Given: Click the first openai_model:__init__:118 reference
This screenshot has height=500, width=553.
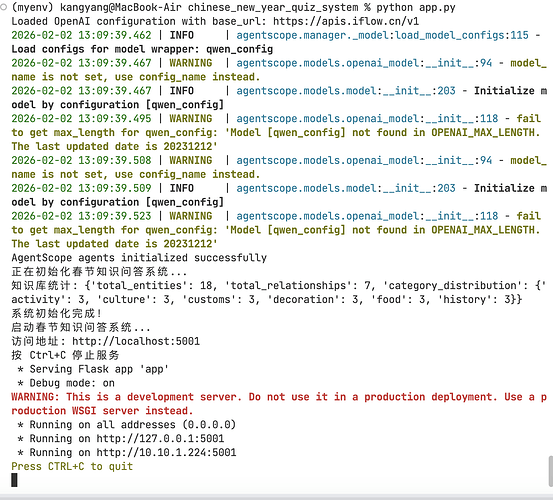Looking at the screenshot, I should click(367, 118).
